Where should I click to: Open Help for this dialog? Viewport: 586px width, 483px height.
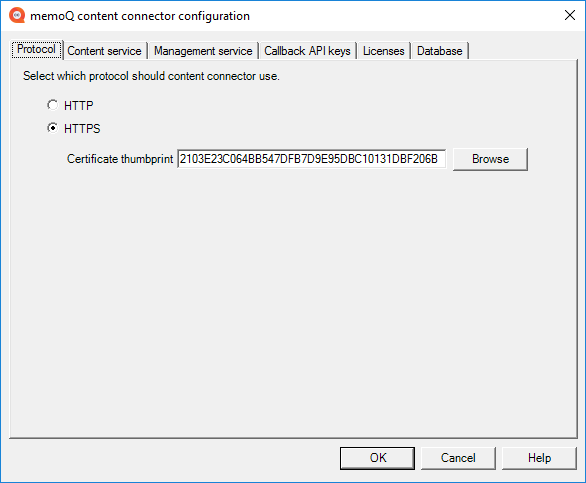pos(539,458)
